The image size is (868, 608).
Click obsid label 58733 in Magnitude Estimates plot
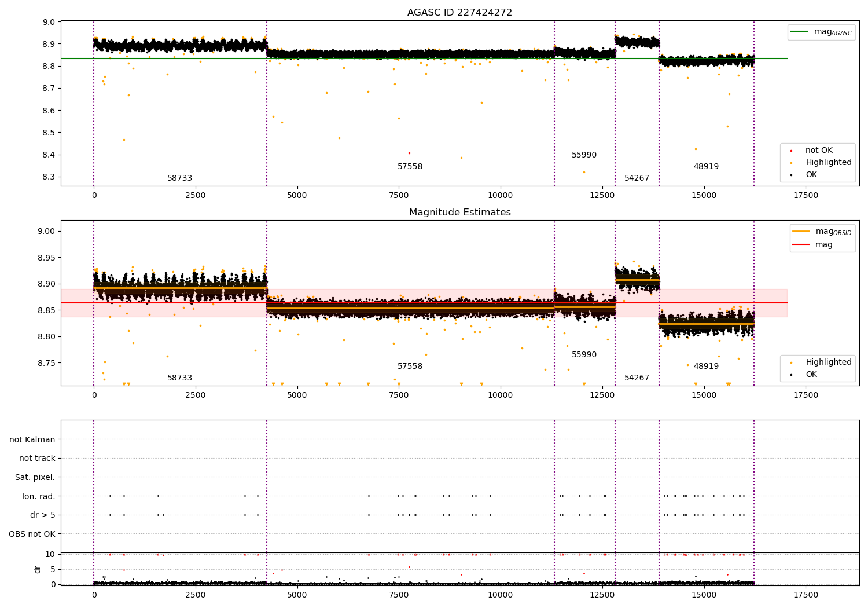coord(179,378)
